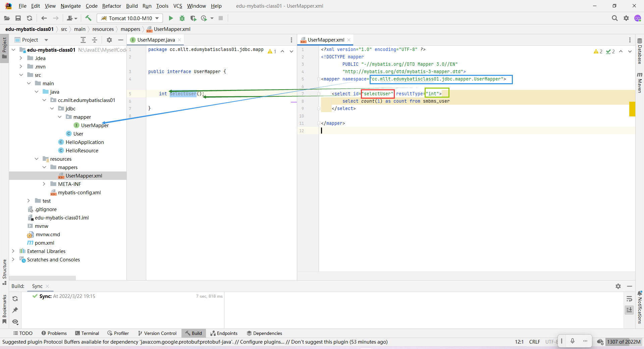
Task: Toggle the Project side tool window button
Action: coord(4,48)
